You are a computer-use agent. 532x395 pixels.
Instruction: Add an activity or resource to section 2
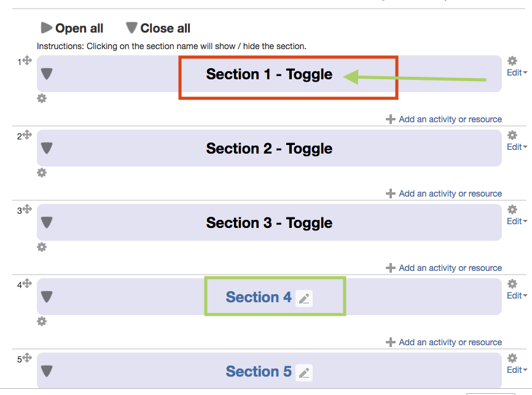click(x=444, y=194)
